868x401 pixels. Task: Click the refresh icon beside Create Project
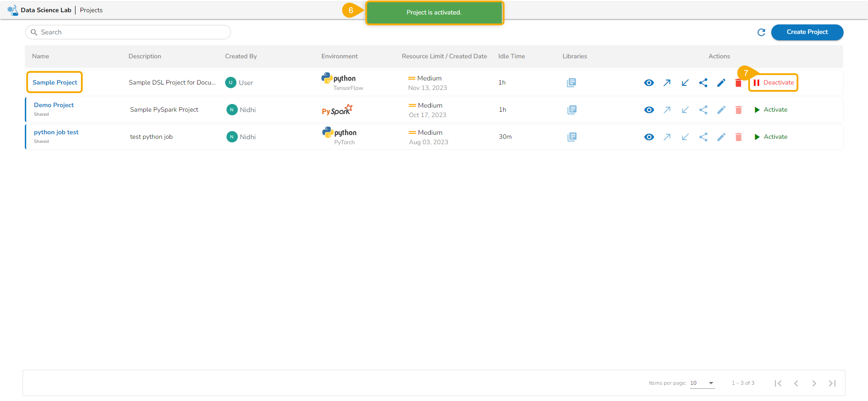tap(761, 32)
